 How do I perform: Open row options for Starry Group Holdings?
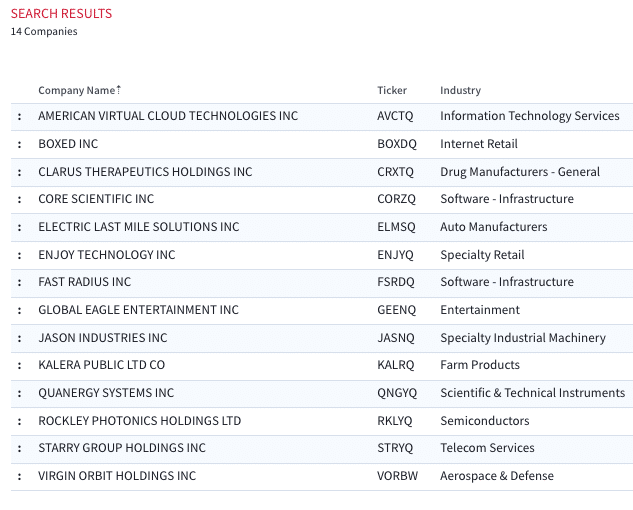[x=19, y=448]
